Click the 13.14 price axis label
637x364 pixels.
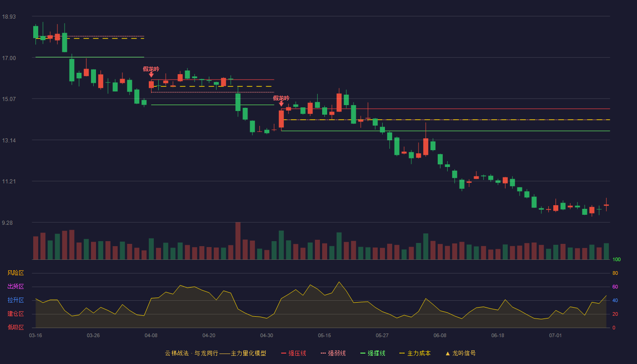pyautogui.click(x=9, y=141)
